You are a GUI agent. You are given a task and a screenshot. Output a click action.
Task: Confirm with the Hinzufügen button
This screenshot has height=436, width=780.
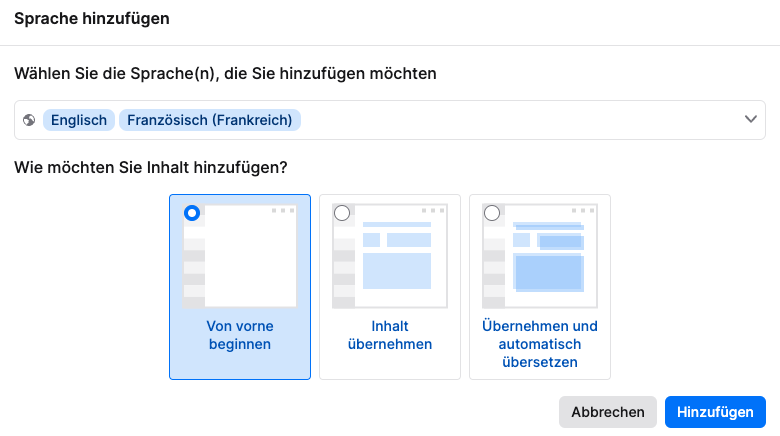[715, 412]
